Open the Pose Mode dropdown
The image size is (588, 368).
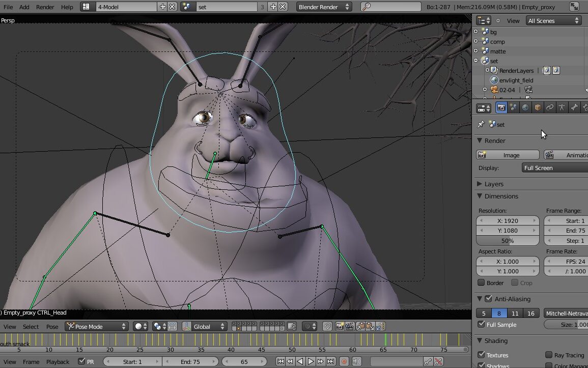97,326
